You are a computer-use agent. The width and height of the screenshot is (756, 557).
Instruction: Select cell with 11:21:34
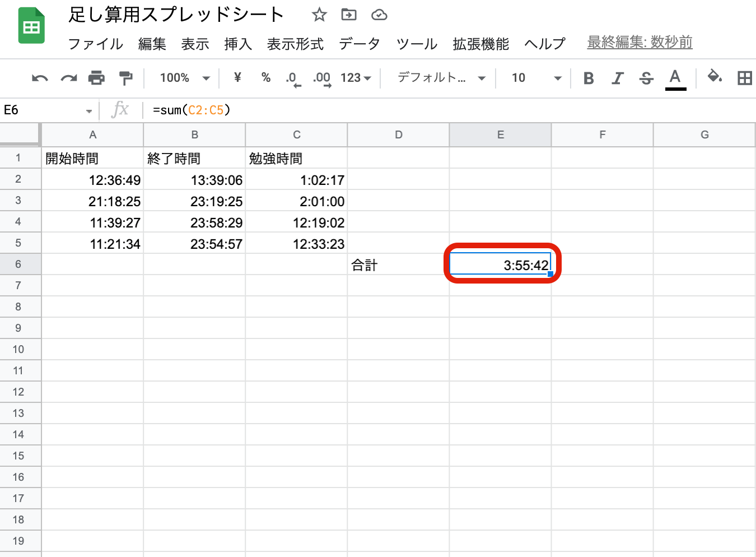tap(92, 243)
